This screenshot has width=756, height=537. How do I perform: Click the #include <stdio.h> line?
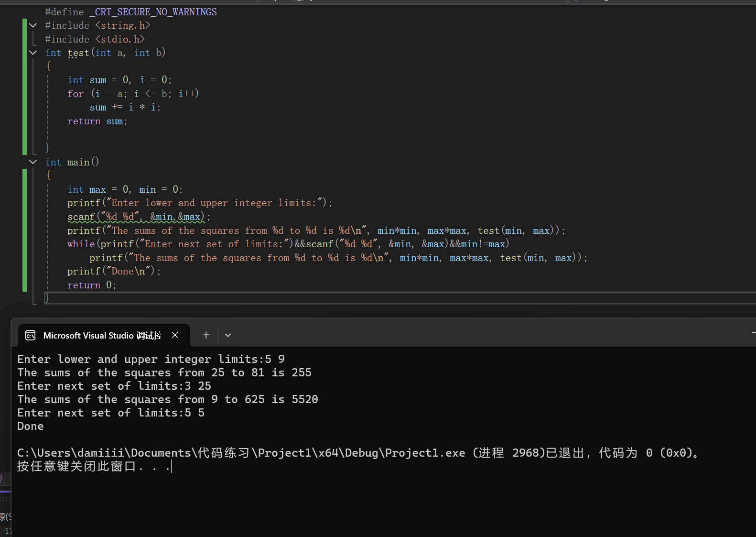click(95, 39)
